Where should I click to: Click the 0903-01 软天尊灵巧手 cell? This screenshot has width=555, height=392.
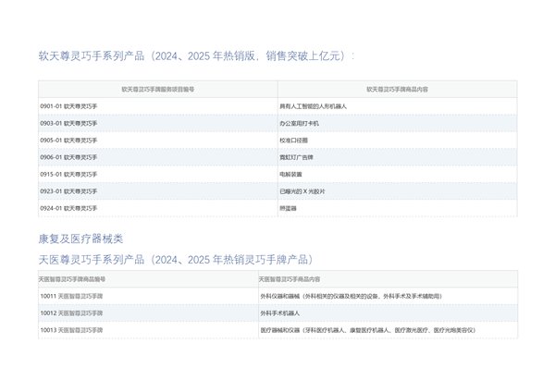pyautogui.click(x=69, y=123)
